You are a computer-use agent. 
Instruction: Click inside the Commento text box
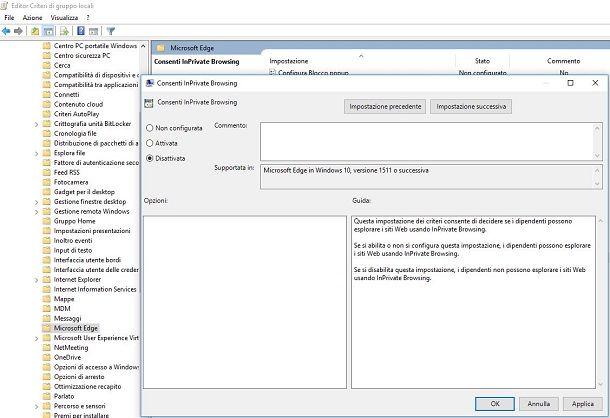click(x=428, y=140)
